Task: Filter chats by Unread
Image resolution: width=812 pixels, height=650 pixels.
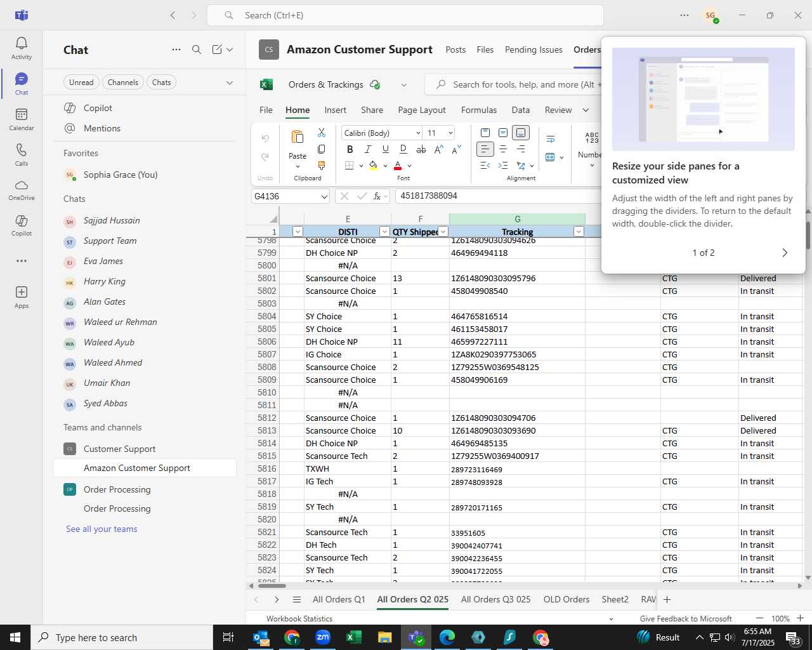Action: 81,83
